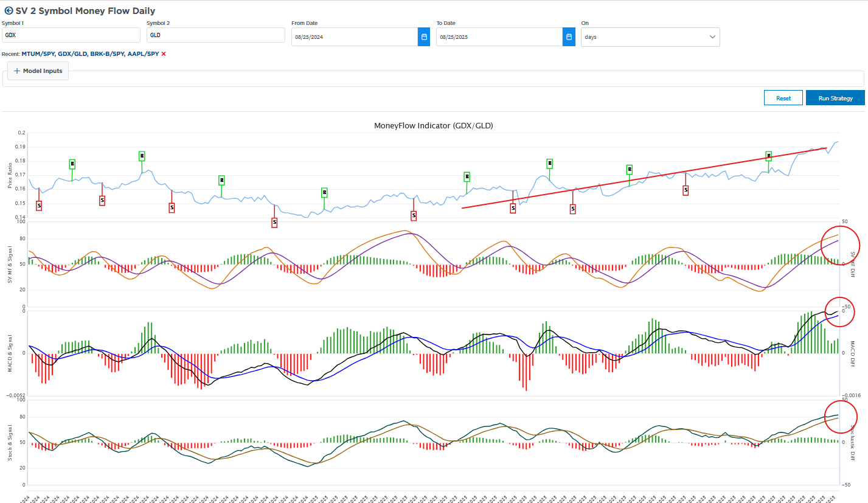The width and height of the screenshot is (868, 503).
Task: Select the recent GDX/GLD pair
Action: (72, 54)
